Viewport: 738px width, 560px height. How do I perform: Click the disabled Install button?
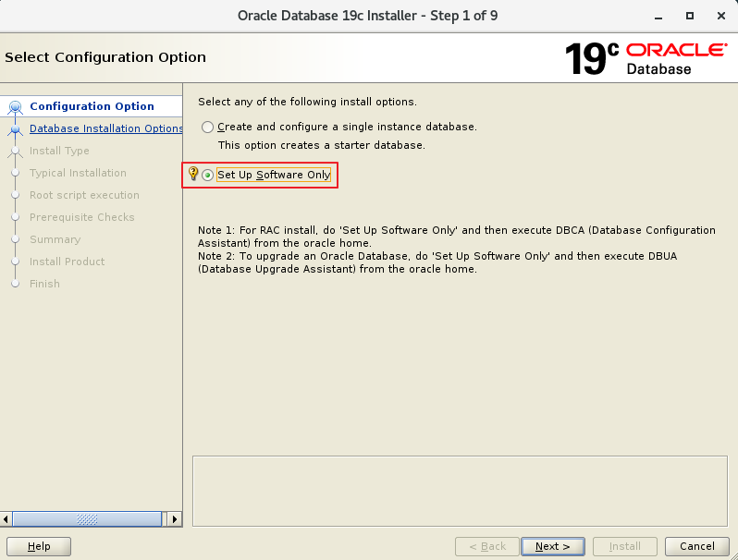coord(624,546)
